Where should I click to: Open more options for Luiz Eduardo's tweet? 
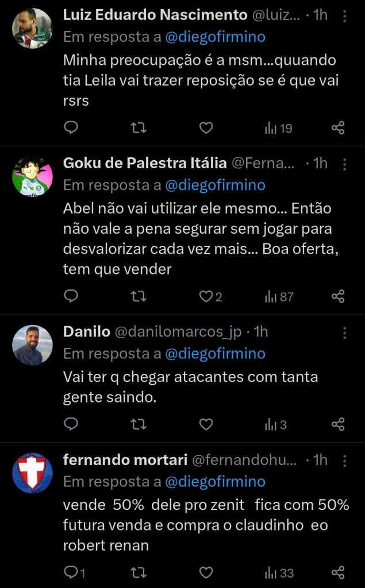coord(344,16)
